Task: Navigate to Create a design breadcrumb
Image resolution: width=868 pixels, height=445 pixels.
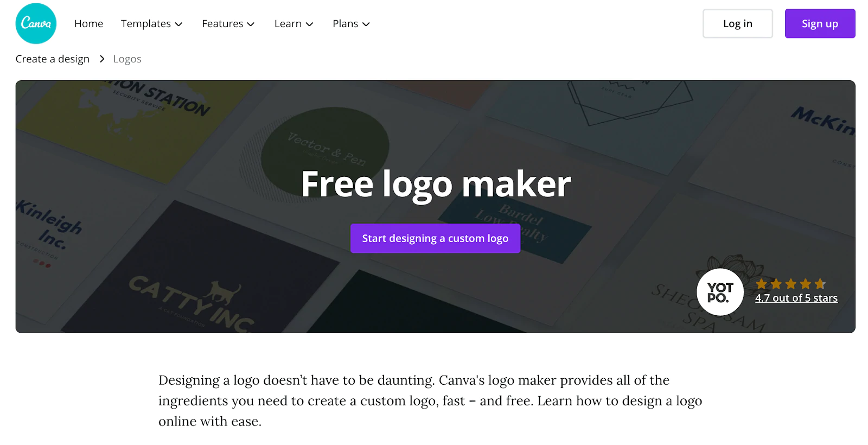Action: (53, 59)
